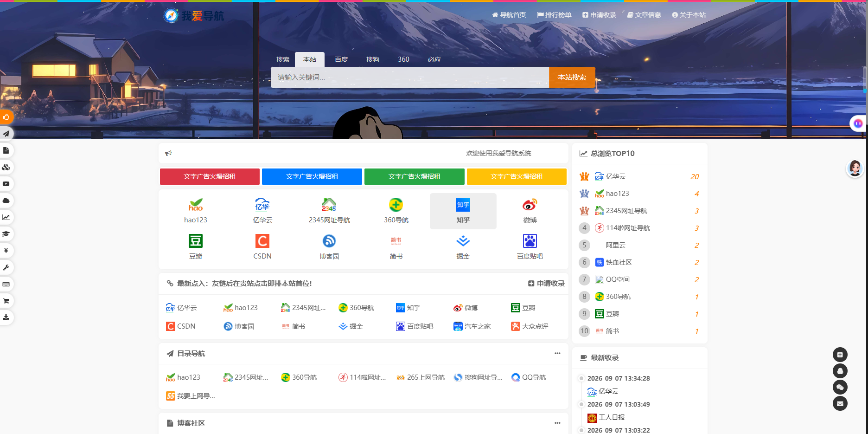Click the blue 文字广告火爆招租 banner
Viewport: 868px width, 434px height.
coord(312,176)
